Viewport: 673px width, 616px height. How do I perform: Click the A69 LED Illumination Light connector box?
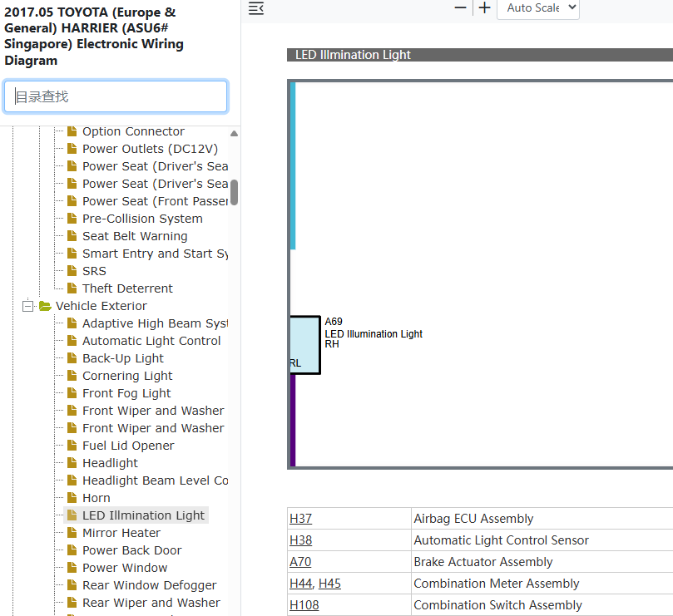[x=304, y=345]
